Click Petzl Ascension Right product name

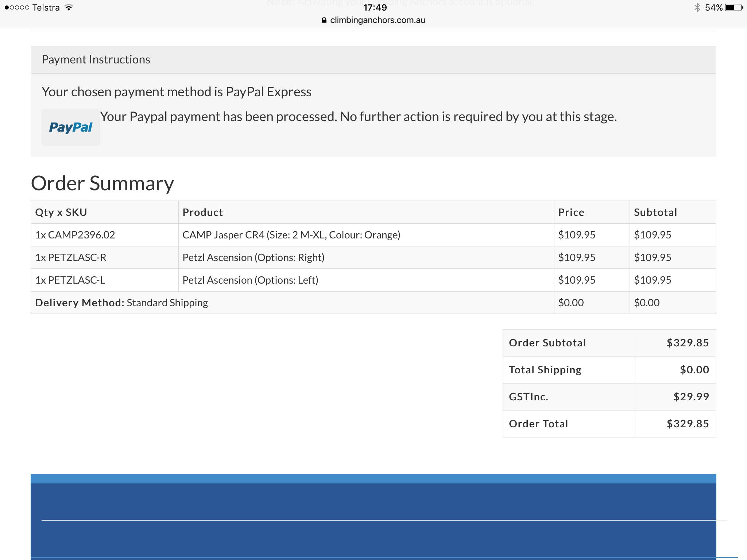click(x=253, y=257)
